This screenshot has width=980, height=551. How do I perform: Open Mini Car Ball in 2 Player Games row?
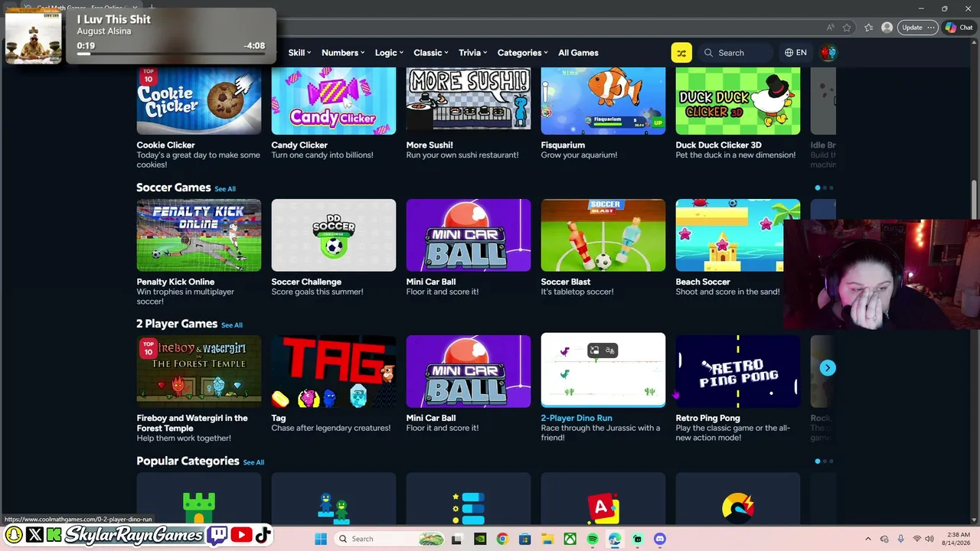[x=469, y=371]
